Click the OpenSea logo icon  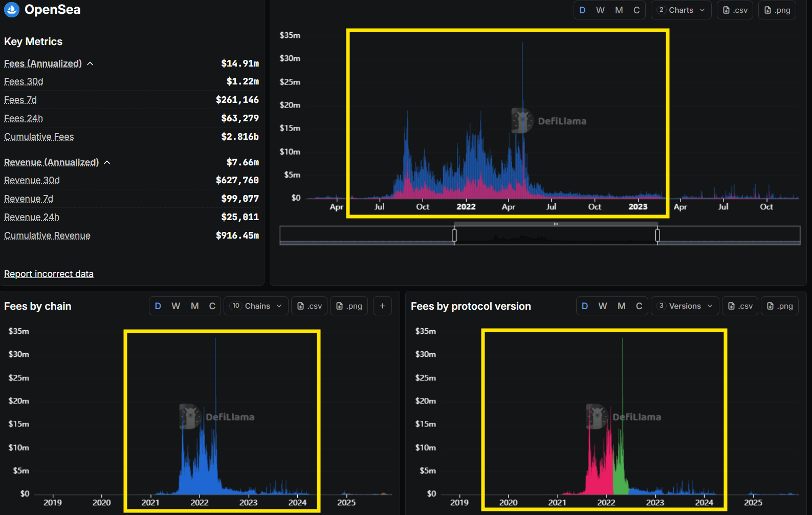coord(12,10)
